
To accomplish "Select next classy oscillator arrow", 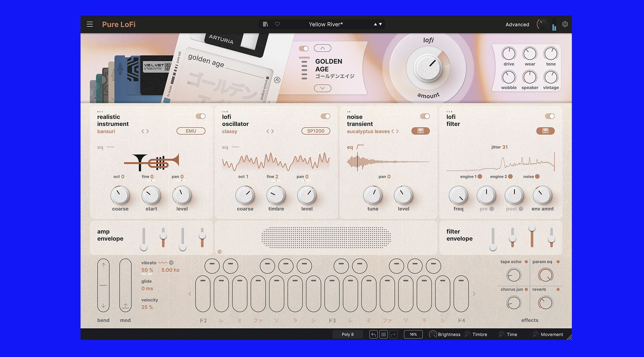I will click(x=272, y=131).
